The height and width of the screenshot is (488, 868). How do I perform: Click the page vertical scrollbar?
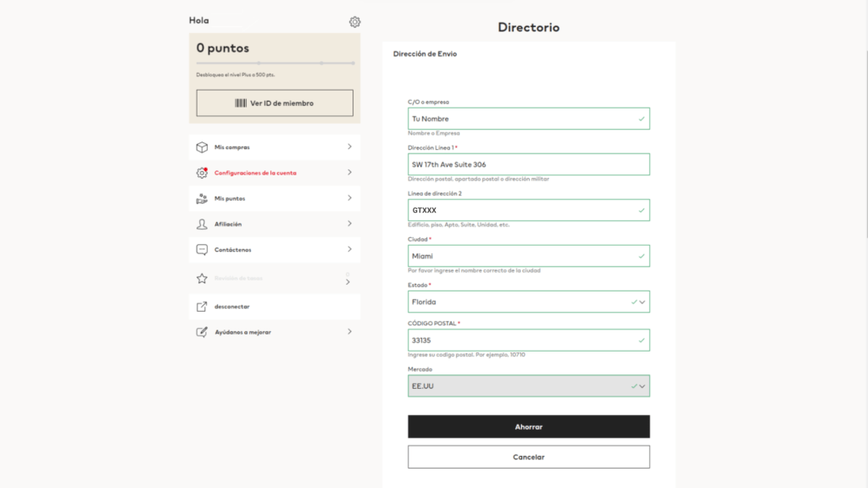click(866, 144)
